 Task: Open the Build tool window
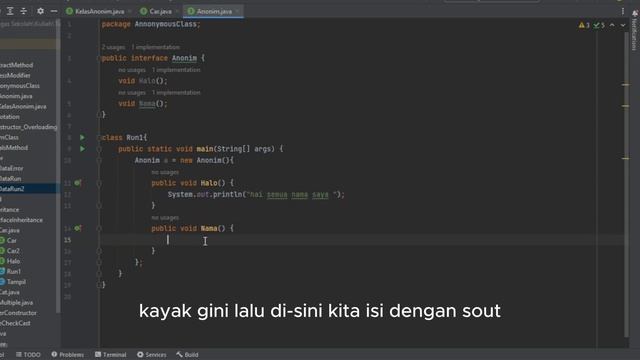[x=187, y=355]
